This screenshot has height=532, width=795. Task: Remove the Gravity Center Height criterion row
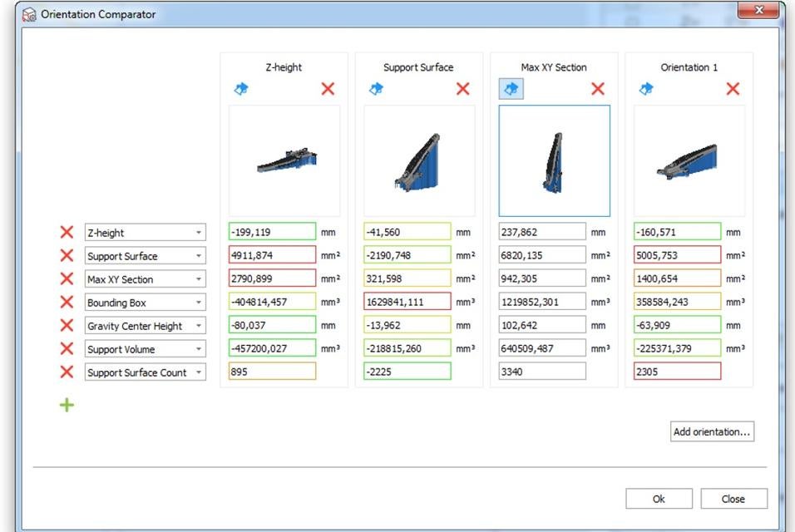(x=67, y=325)
